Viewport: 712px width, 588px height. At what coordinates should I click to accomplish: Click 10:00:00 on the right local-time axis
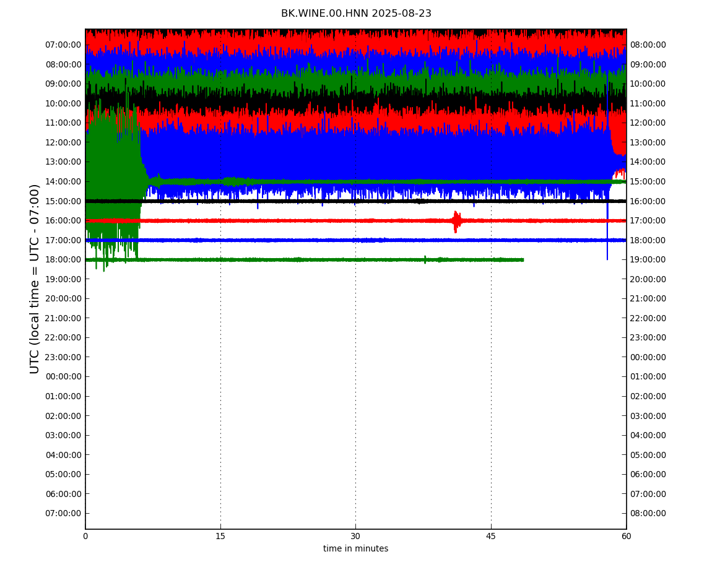click(x=648, y=84)
